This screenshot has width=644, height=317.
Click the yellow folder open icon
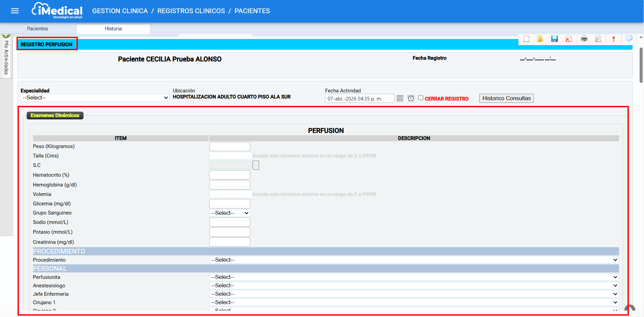540,39
